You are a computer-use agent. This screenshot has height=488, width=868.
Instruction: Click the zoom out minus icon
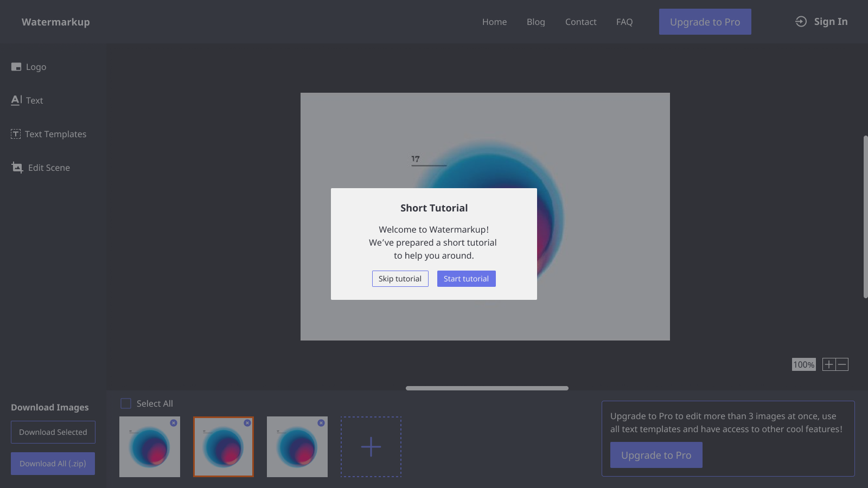842,364
